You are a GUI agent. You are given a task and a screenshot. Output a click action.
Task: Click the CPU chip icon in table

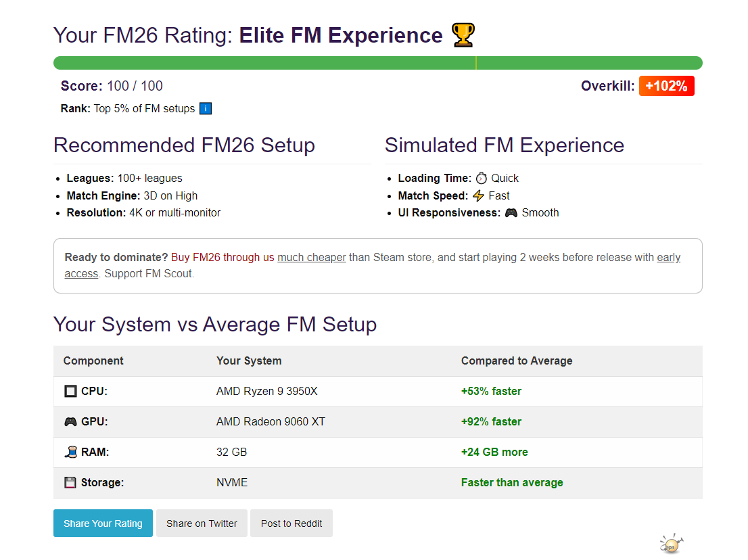pyautogui.click(x=70, y=392)
